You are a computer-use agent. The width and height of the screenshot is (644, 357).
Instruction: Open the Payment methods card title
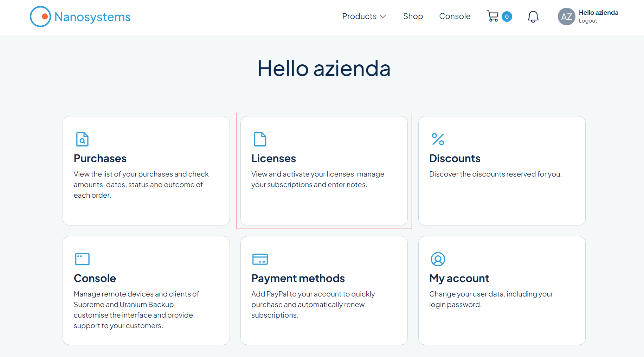click(298, 278)
